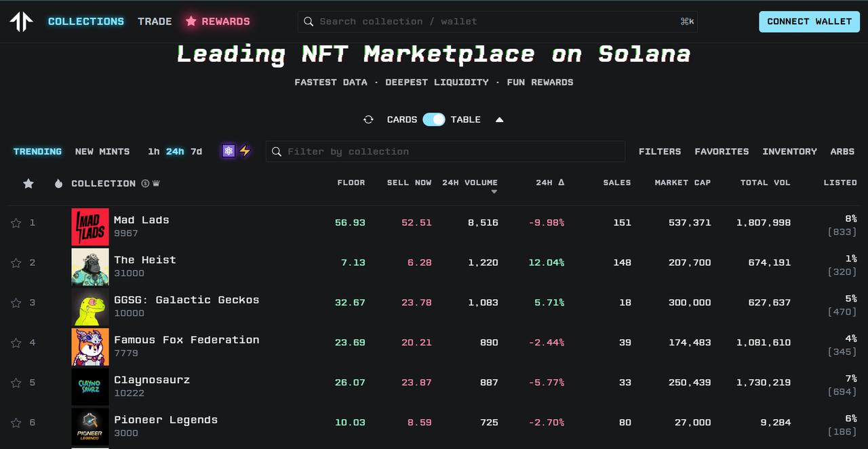Select the 7d timeframe option
This screenshot has width=868, height=449.
pyautogui.click(x=196, y=152)
